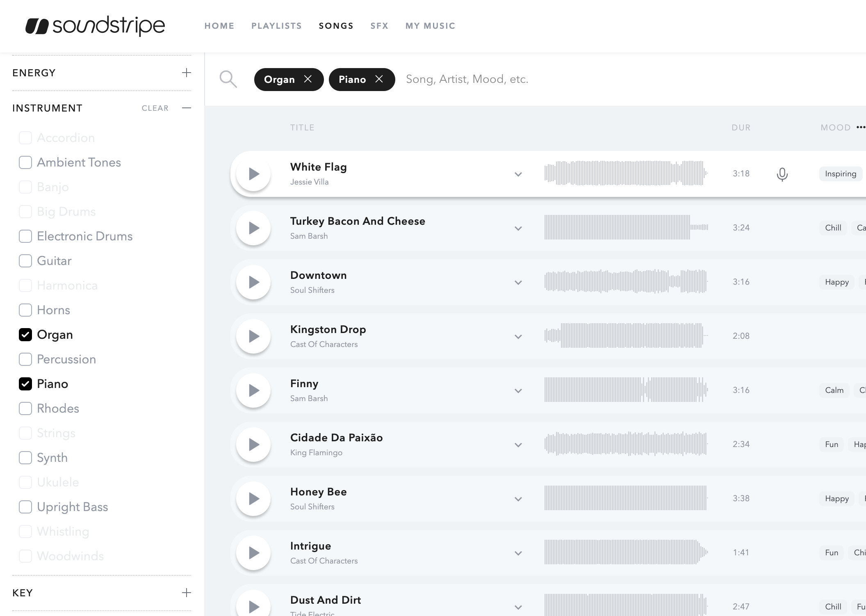The image size is (866, 616).
Task: Open the SONGS tab
Action: pyautogui.click(x=336, y=26)
